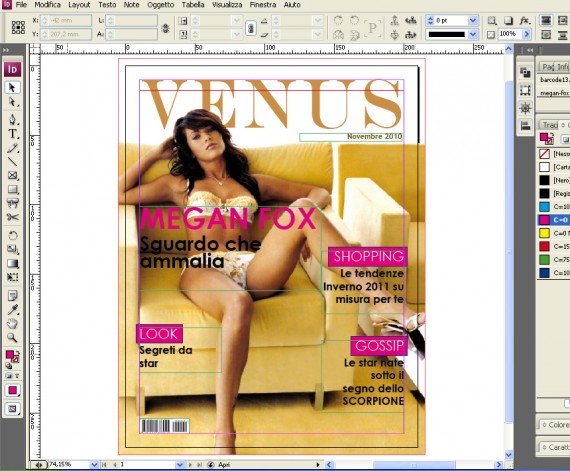
Task: Toggle fill and stroke swatch in toolbox
Action: click(12, 356)
